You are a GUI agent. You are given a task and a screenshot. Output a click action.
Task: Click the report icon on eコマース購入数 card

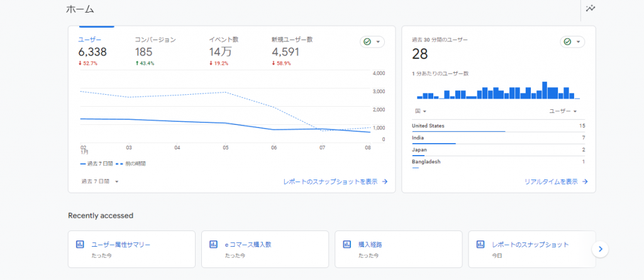coord(214,244)
